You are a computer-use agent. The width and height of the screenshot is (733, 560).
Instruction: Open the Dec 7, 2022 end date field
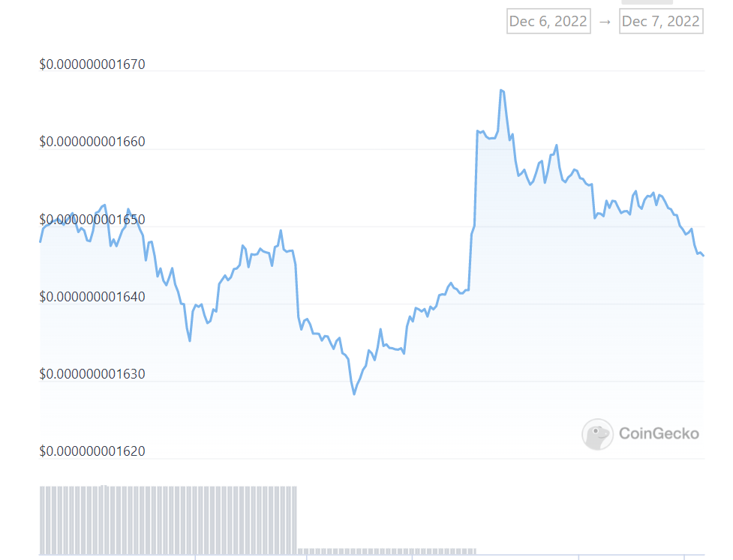pos(661,21)
